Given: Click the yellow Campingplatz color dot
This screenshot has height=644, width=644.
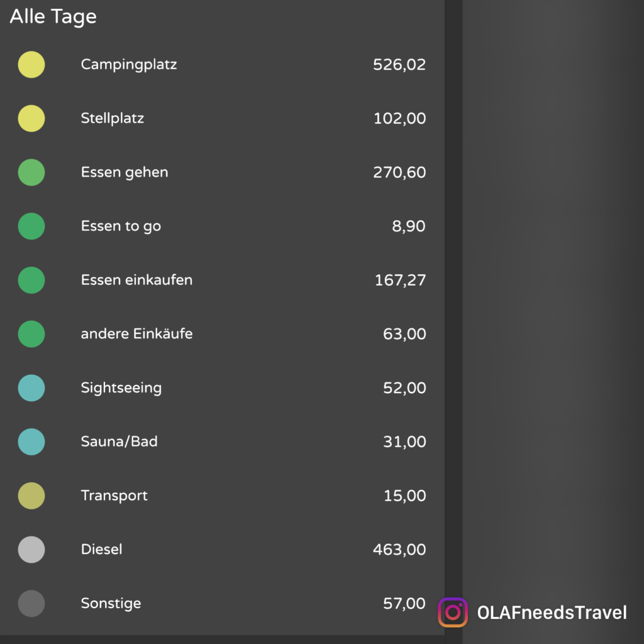Looking at the screenshot, I should coord(31,64).
